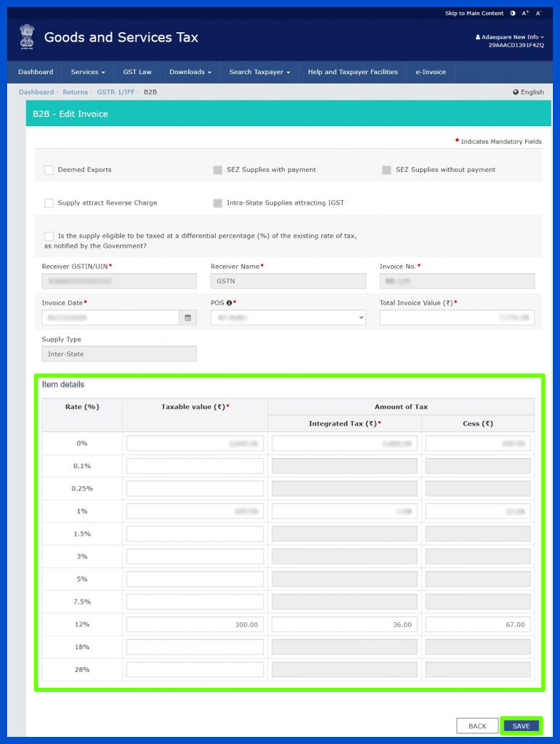The image size is (560, 744).
Task: Toggle the high contrast icon
Action: coord(512,14)
